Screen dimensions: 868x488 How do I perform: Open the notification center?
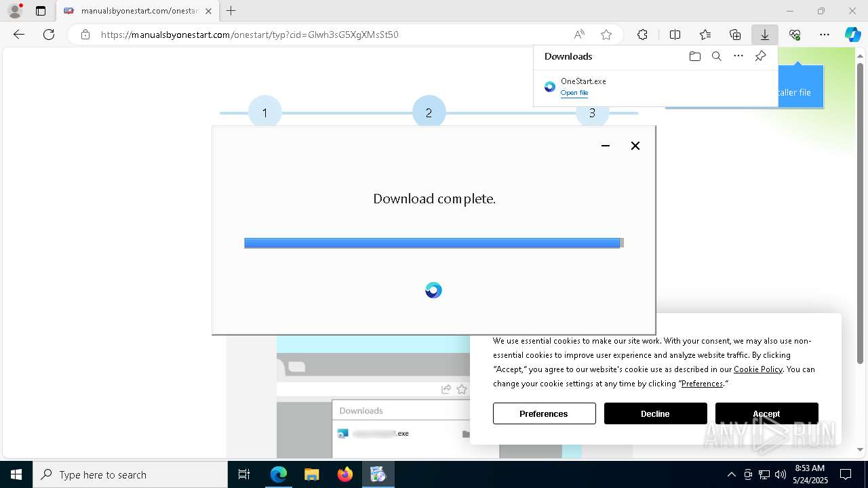tap(846, 474)
